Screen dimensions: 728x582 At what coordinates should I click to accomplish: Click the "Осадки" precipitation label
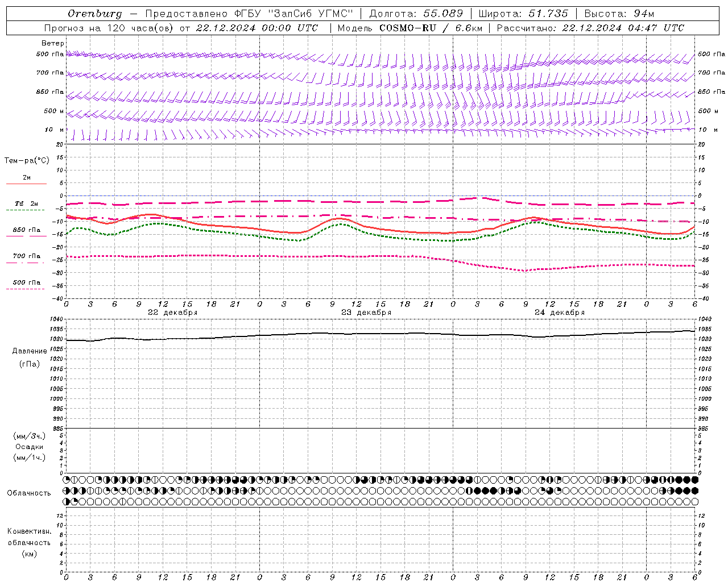tap(30, 447)
